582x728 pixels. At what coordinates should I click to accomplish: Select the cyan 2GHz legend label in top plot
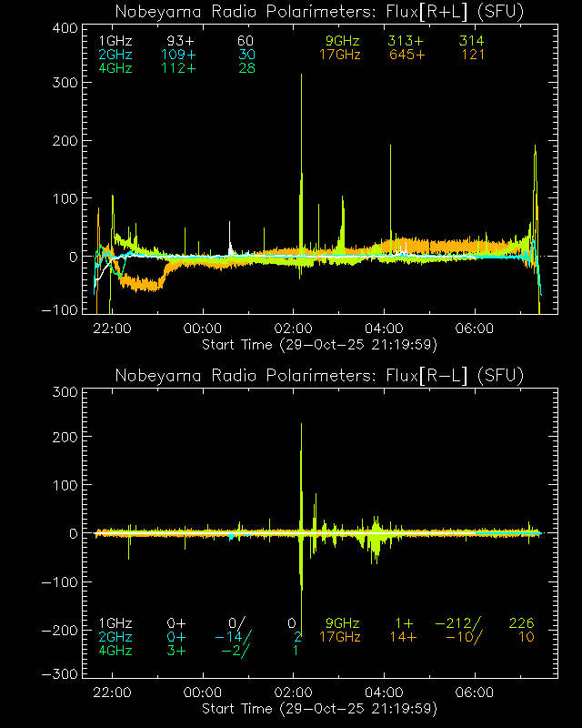pos(115,55)
